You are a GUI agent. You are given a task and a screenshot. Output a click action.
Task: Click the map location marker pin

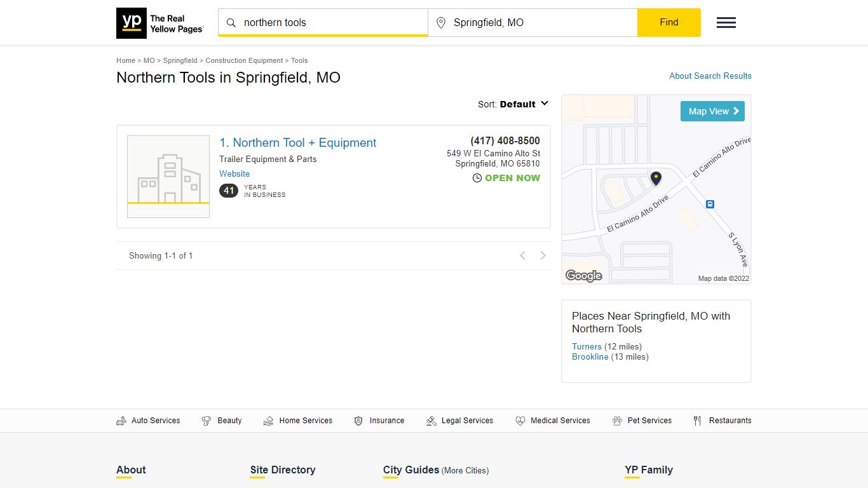[x=656, y=179]
